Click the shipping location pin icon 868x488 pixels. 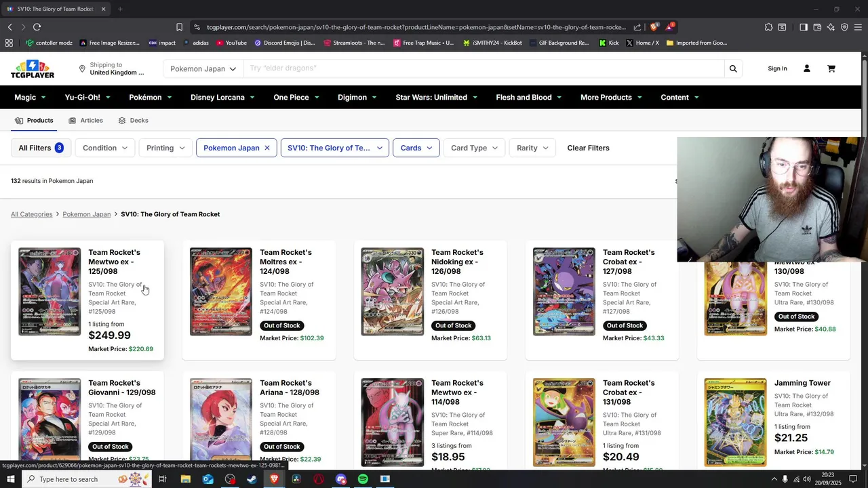pyautogui.click(x=82, y=68)
